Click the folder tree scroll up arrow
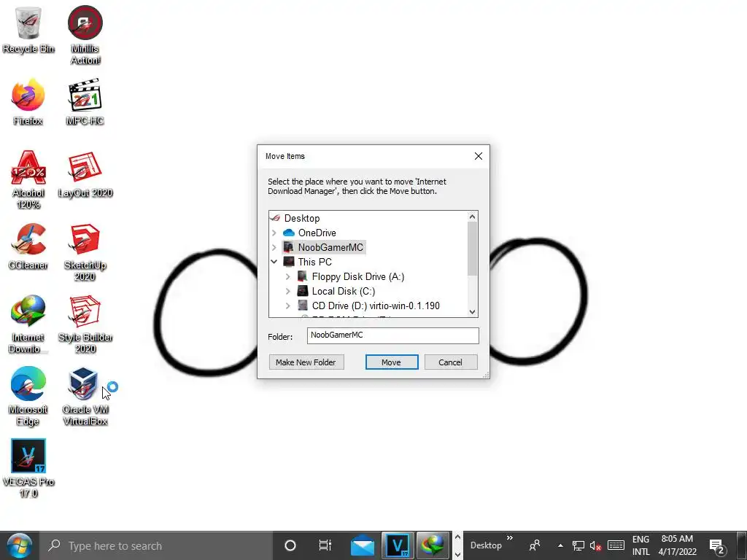Screen dimensions: 747x560 (472, 217)
